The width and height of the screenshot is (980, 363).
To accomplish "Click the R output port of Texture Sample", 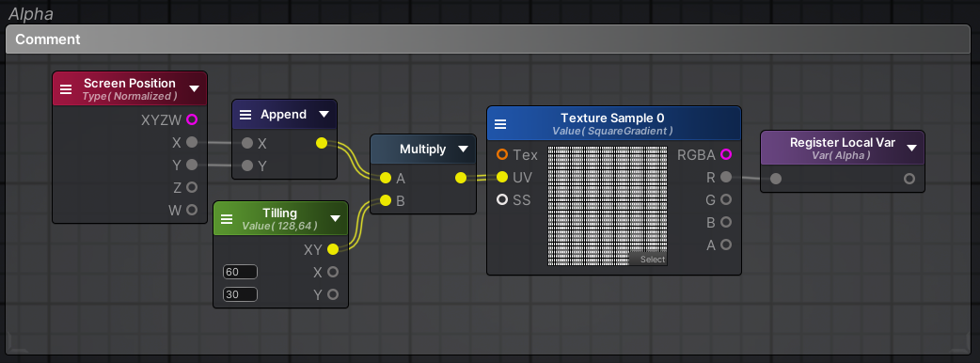I will [x=726, y=178].
